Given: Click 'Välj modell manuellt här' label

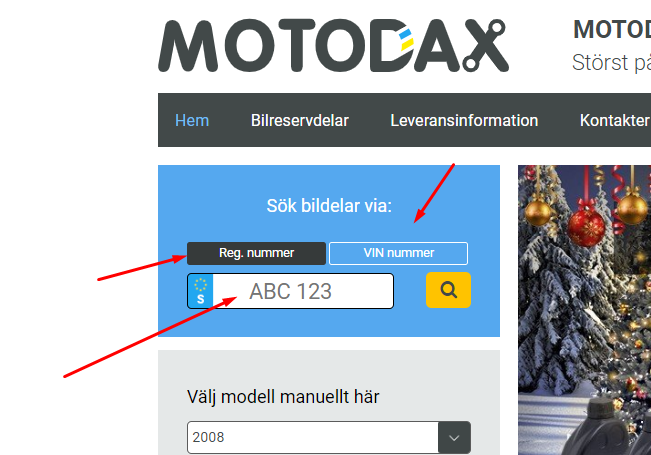Looking at the screenshot, I should pyautogui.click(x=283, y=397).
